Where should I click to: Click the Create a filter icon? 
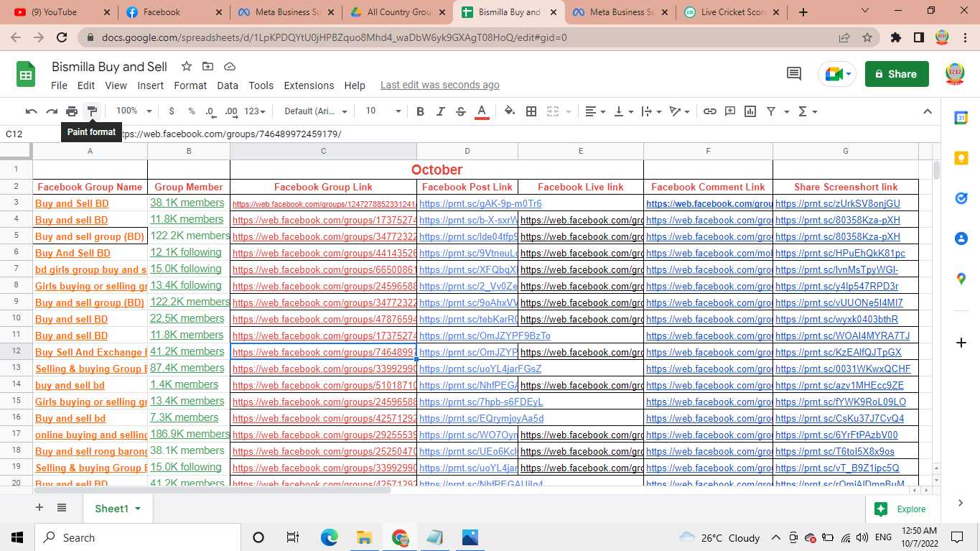click(771, 111)
